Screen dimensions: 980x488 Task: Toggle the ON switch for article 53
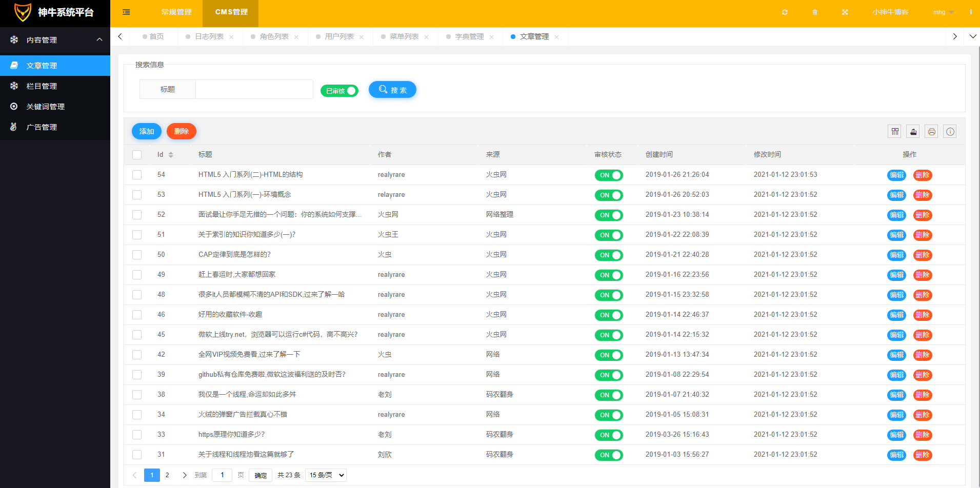point(609,195)
